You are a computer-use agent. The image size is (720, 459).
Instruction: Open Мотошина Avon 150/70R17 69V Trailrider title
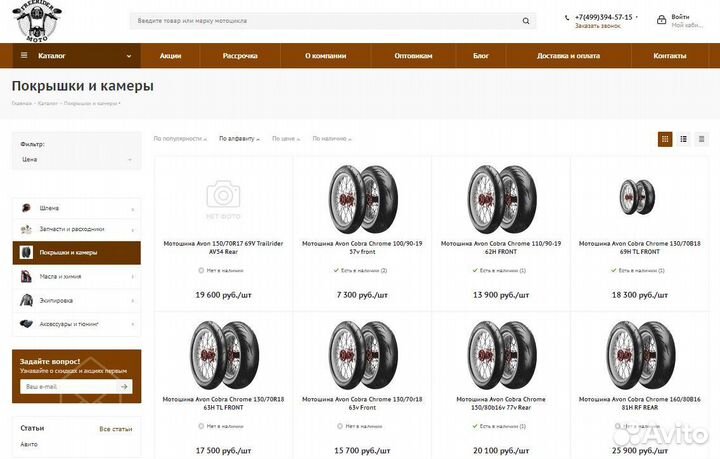(223, 247)
